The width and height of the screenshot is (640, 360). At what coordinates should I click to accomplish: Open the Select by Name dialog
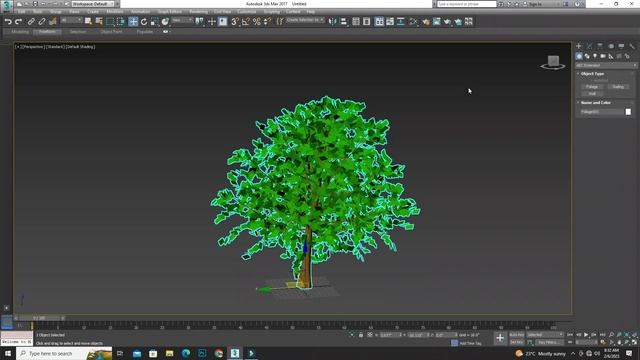99,22
